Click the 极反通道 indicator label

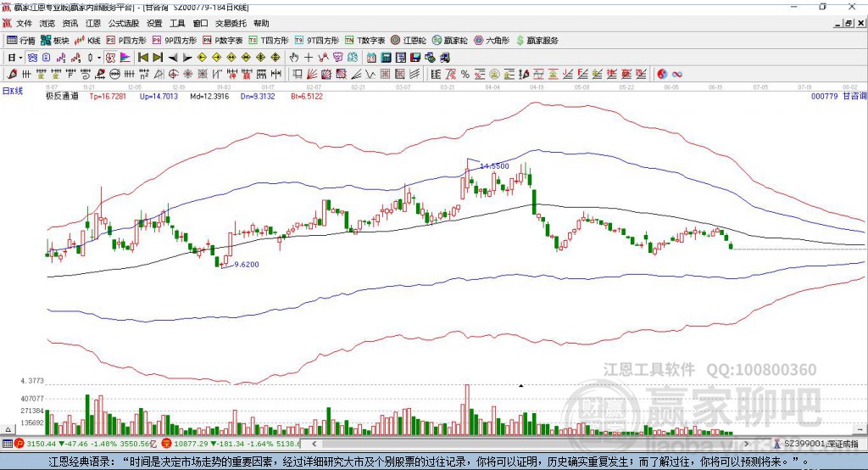click(62, 96)
